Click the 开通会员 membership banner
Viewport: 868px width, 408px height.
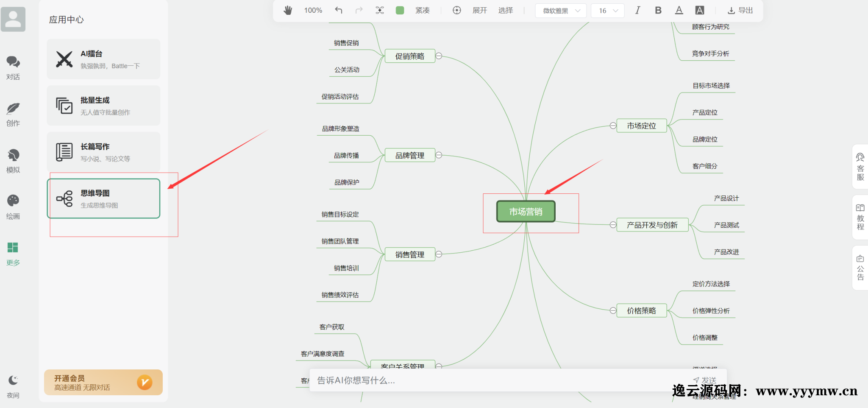(103, 383)
